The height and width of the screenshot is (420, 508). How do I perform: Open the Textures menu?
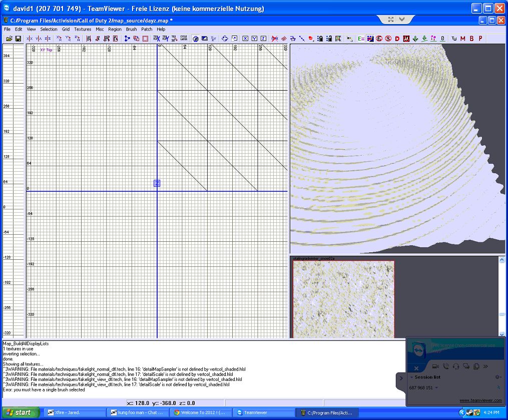83,29
